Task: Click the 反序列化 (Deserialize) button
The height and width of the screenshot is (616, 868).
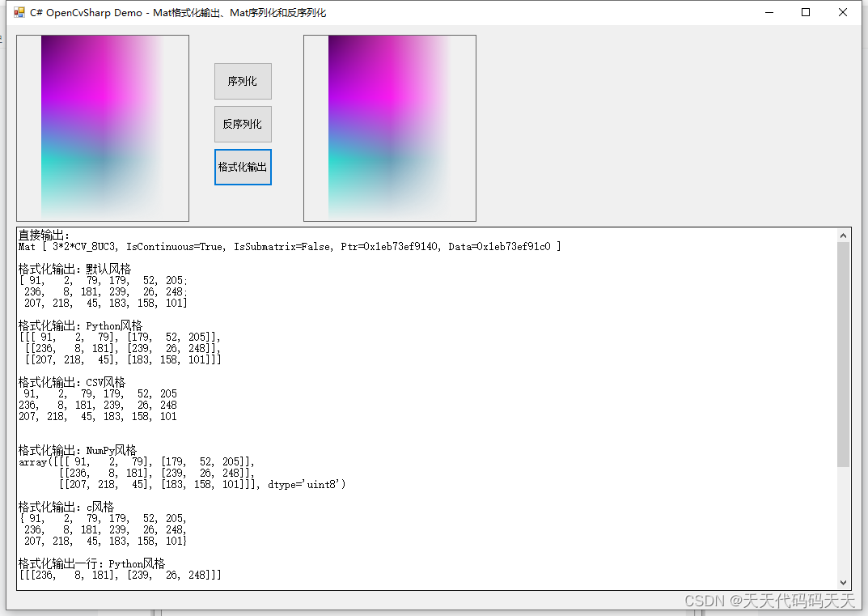Action: [243, 124]
